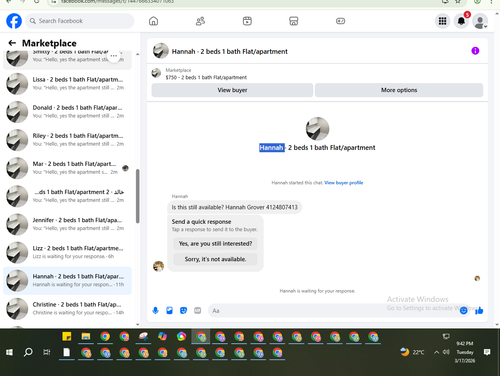Viewport: 500px width, 376px height.
Task: Open the account profile menu
Action: (480, 21)
